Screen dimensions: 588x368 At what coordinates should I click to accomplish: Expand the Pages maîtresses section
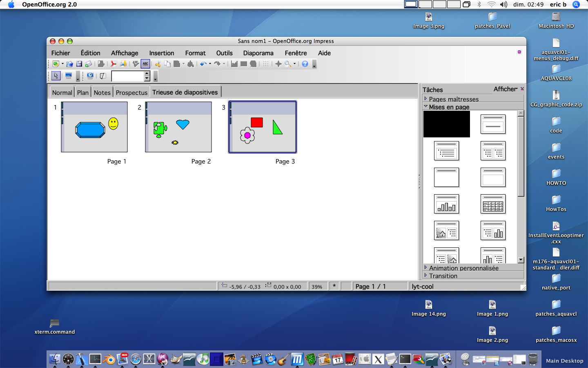coord(473,99)
